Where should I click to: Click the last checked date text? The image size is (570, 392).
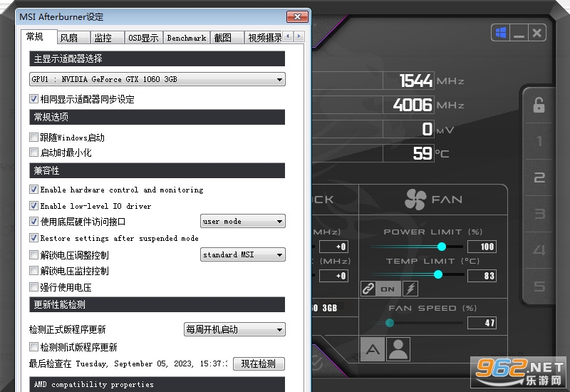[x=128, y=363]
